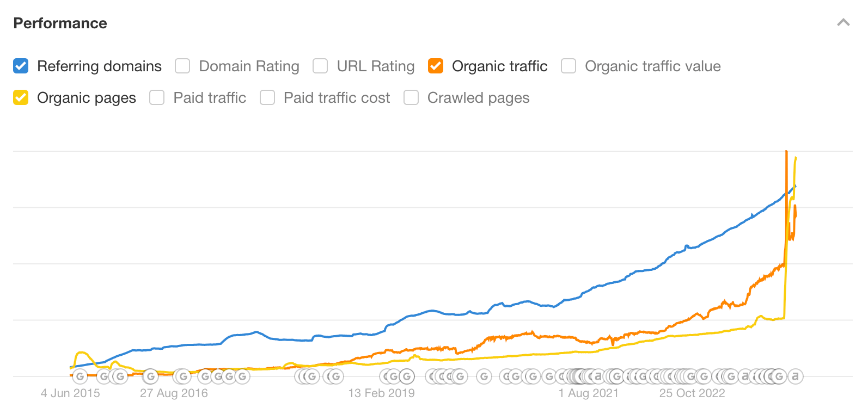Click the leftmost Google update icon on the timeline
Image resolution: width=868 pixels, height=408 pixels.
click(81, 376)
